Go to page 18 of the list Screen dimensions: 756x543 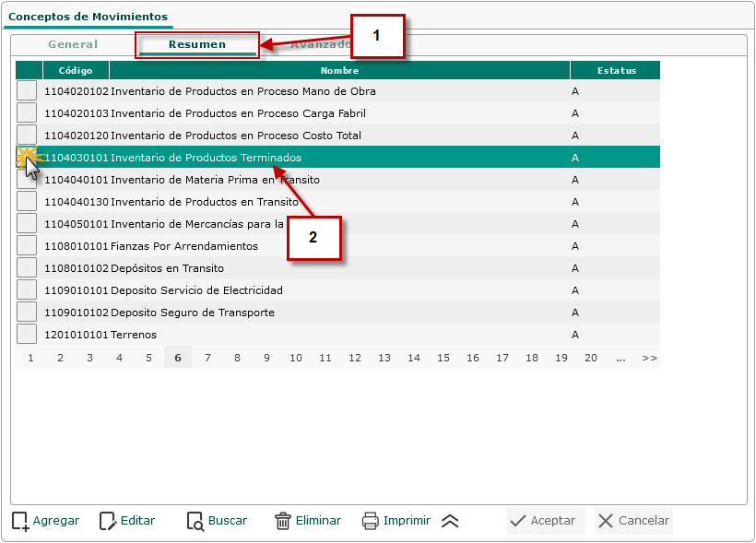coord(532,358)
